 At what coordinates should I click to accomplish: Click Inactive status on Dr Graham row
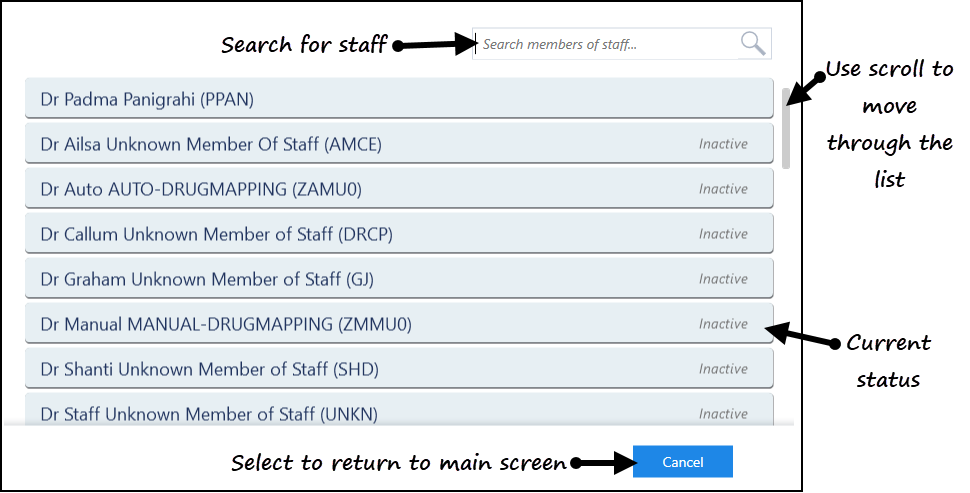click(723, 279)
